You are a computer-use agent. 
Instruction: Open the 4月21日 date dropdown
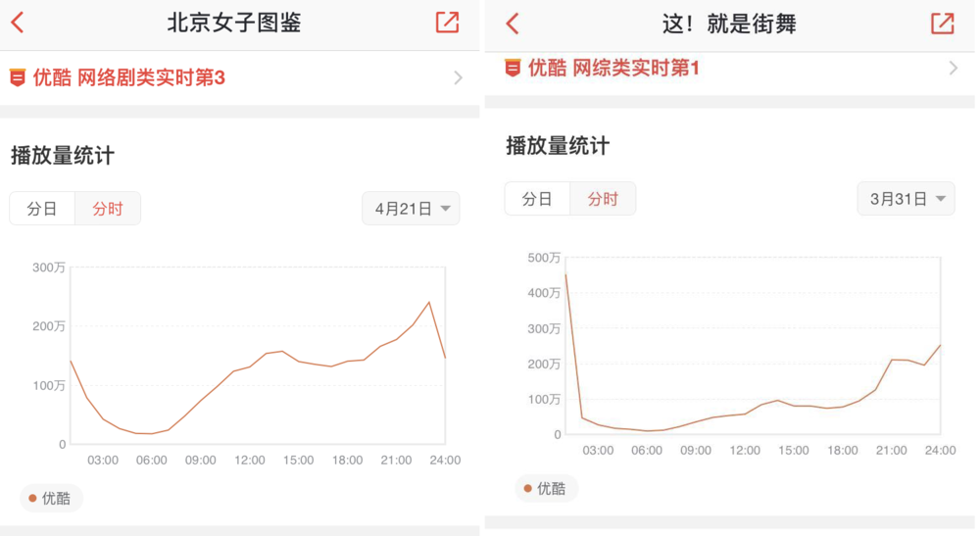tap(412, 209)
